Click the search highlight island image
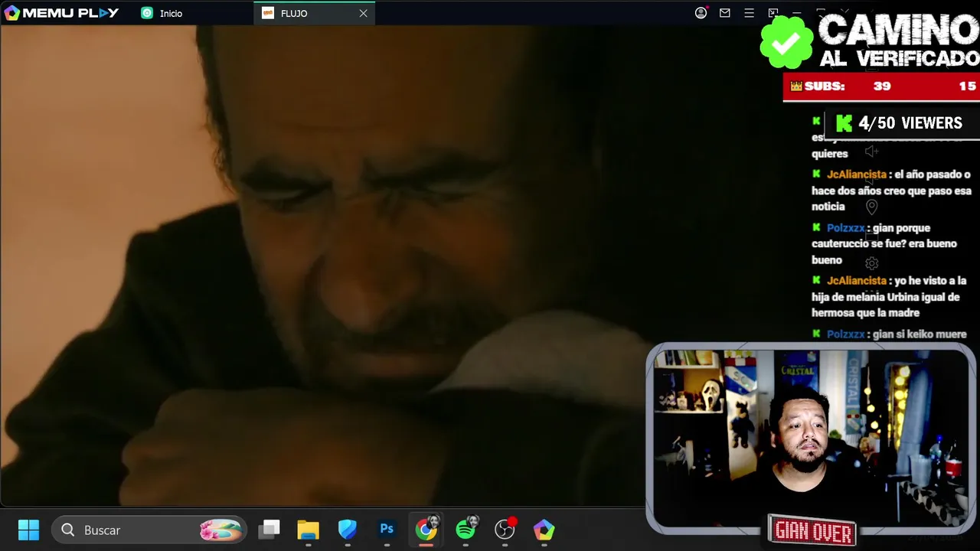Screen dimensions: 980x551 pos(220,530)
